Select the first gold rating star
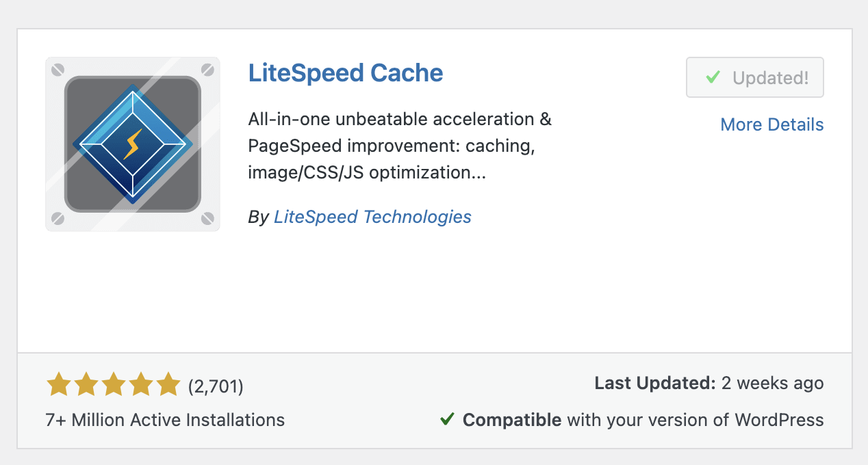Viewport: 868px width, 465px height. point(58,384)
